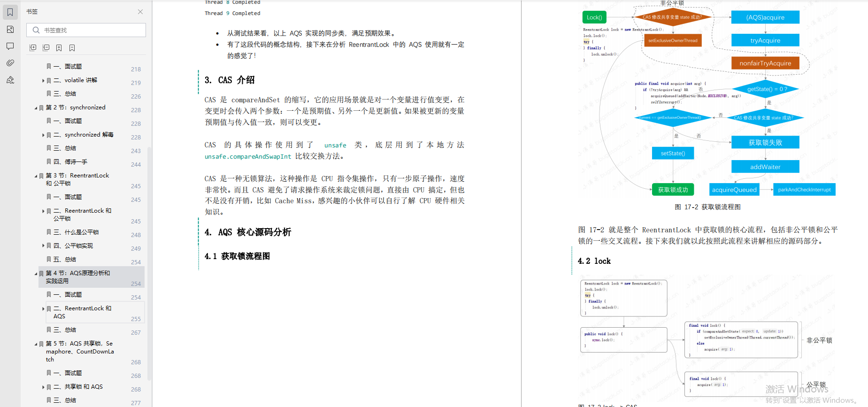Click the (AQS)acquire flowchart box
The height and width of the screenshot is (407, 868).
point(765,17)
